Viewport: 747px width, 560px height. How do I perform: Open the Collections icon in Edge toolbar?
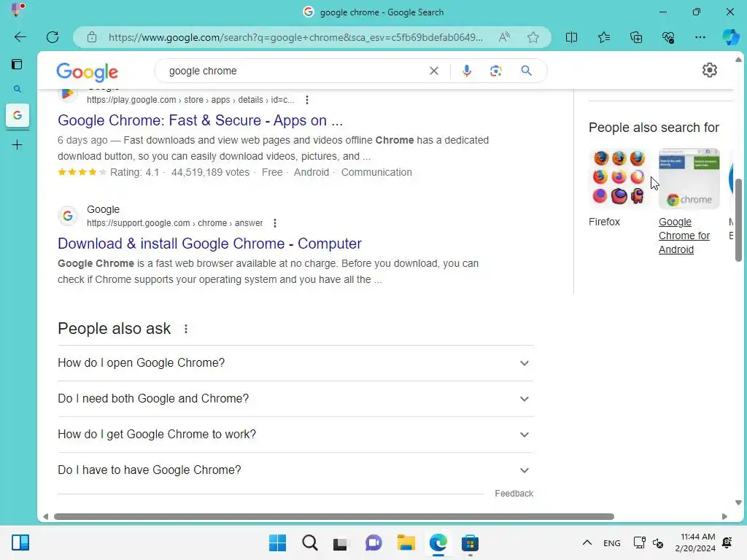636,37
